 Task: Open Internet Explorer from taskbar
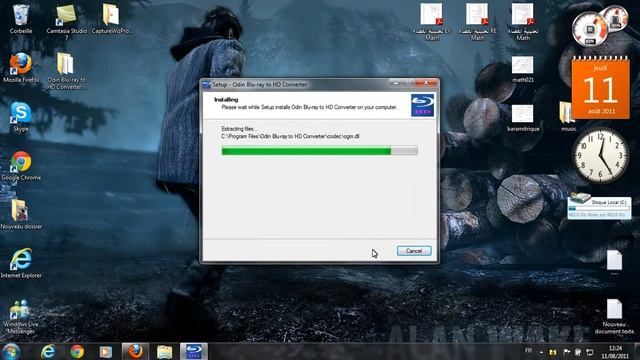pyautogui.click(x=48, y=351)
